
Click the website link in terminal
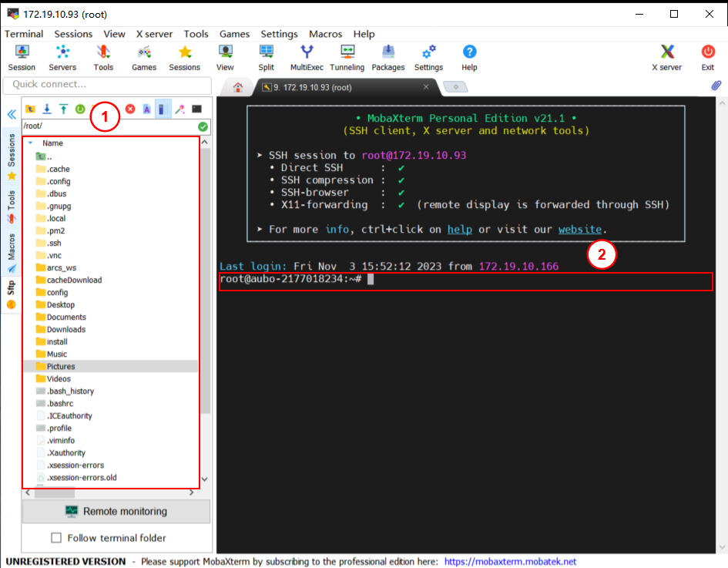[580, 230]
